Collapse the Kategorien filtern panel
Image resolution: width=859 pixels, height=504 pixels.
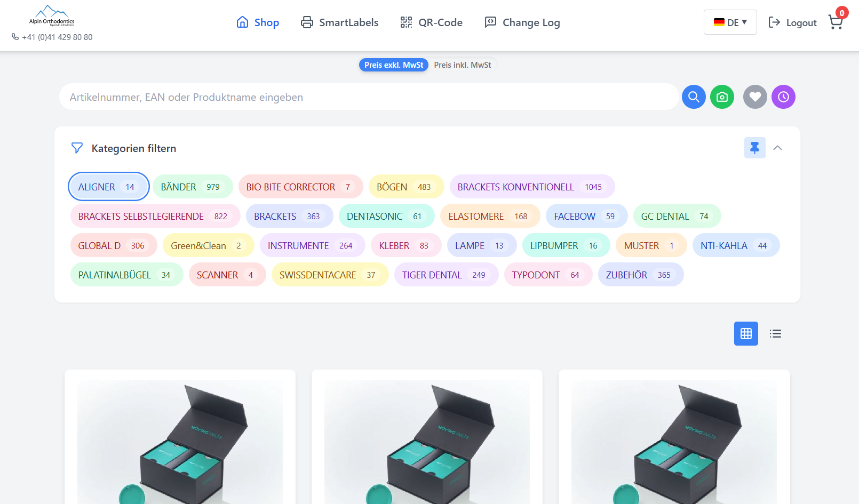777,148
